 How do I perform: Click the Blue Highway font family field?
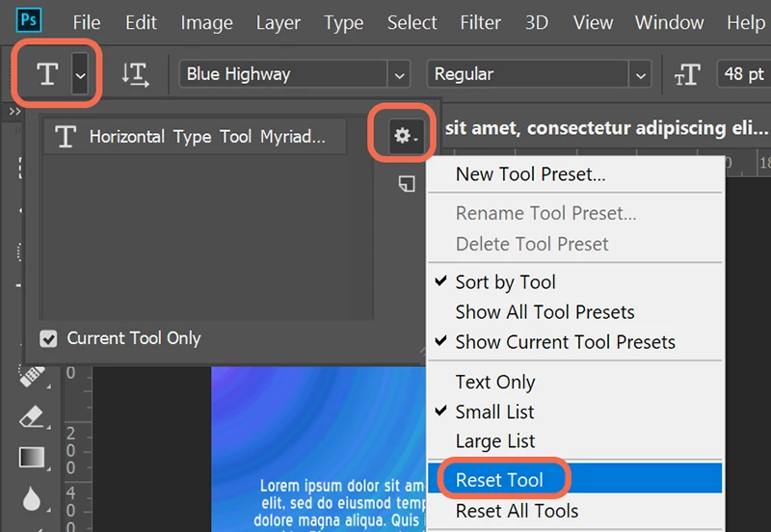tap(283, 74)
